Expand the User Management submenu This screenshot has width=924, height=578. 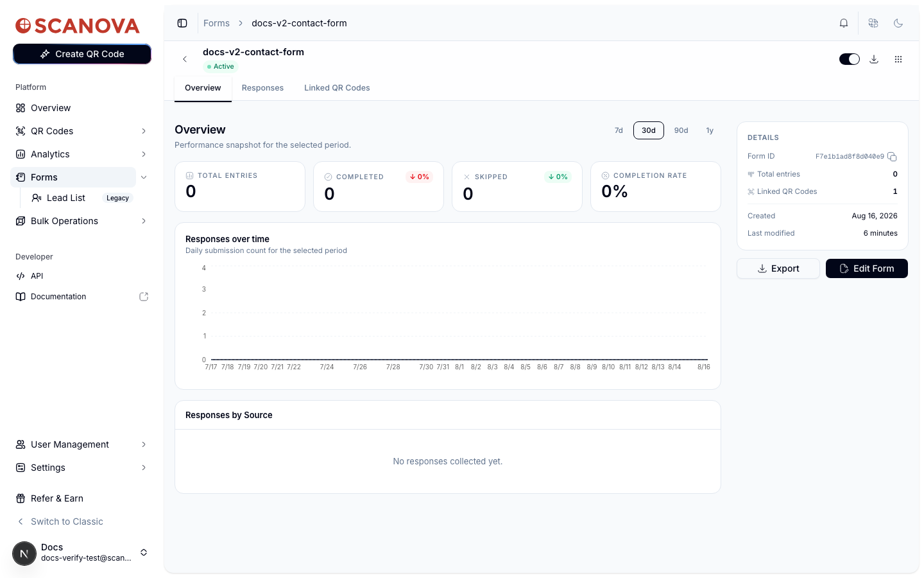tap(144, 444)
